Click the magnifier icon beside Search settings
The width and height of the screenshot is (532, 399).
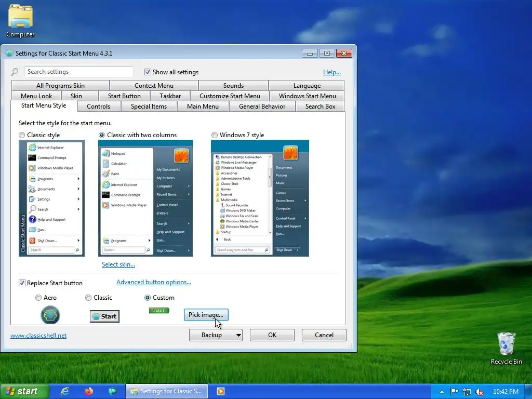tap(15, 72)
